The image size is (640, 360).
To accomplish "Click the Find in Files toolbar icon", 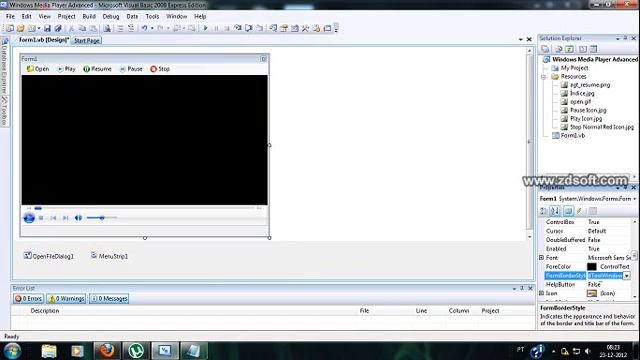I will (107, 28).
